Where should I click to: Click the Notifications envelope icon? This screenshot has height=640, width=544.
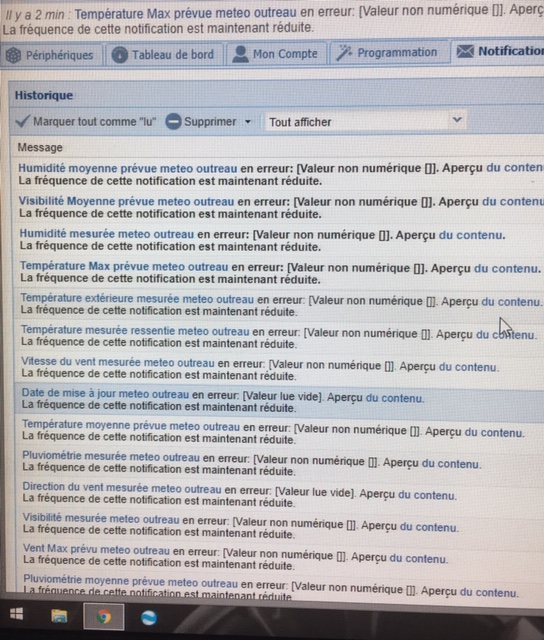(x=465, y=51)
